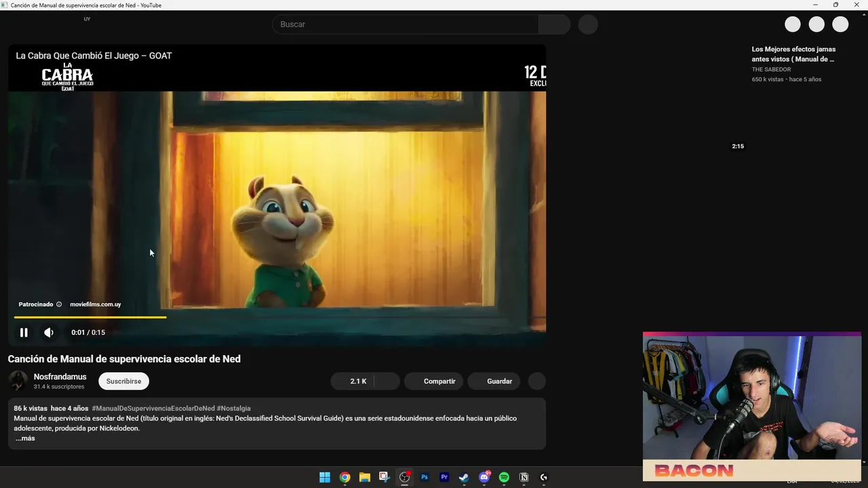Open the Nosfrandamus channel name link

click(60, 377)
